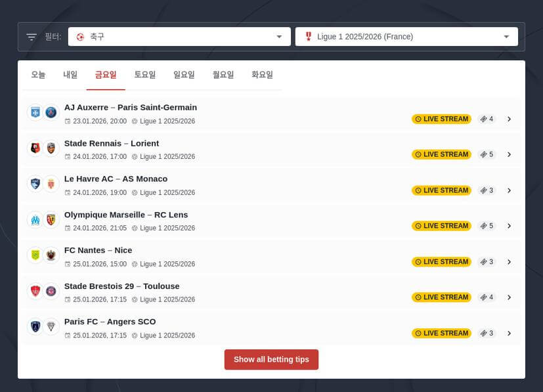Open the sport selection dropdown
This screenshot has height=392, width=543.
coord(278,36)
